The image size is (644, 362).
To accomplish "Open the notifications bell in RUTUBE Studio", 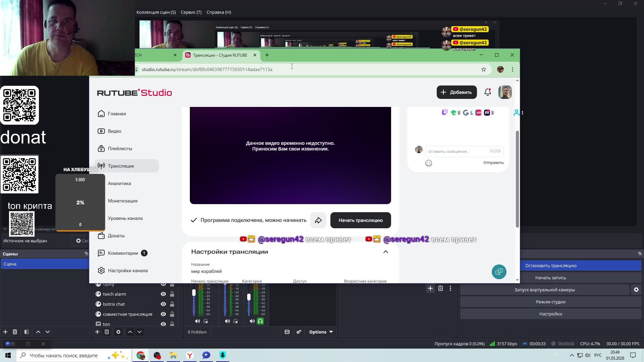I will (x=488, y=92).
